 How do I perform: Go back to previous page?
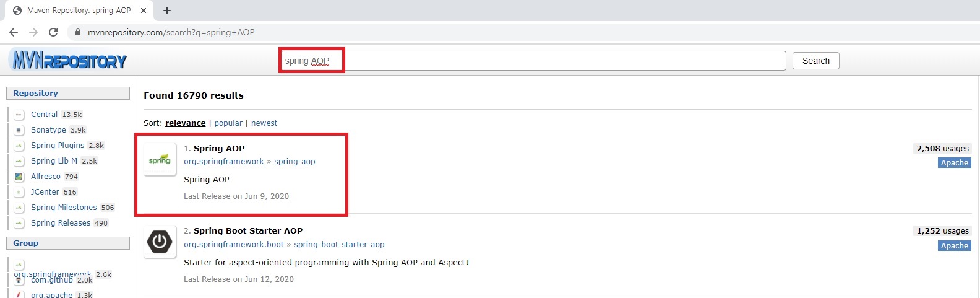(x=14, y=32)
